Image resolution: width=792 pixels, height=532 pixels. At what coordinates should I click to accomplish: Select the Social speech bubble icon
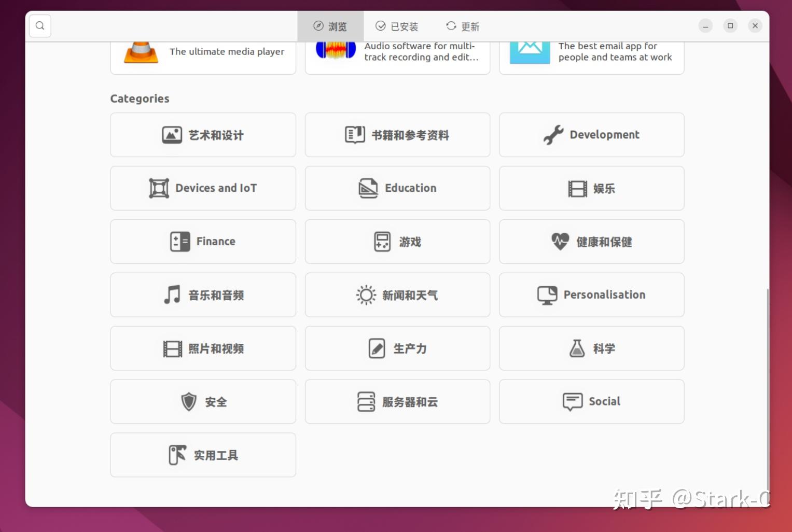pyautogui.click(x=572, y=401)
